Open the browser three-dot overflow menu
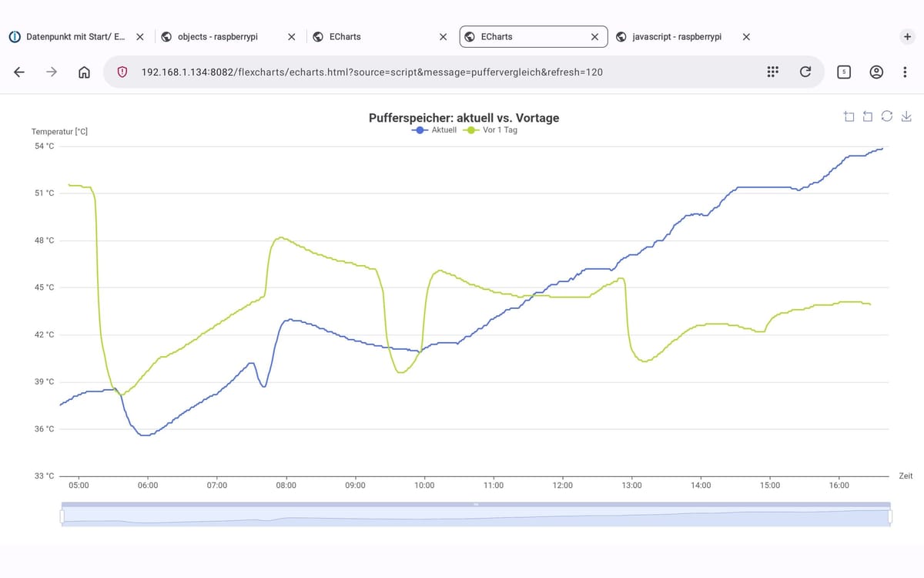924x578 pixels. (x=905, y=72)
